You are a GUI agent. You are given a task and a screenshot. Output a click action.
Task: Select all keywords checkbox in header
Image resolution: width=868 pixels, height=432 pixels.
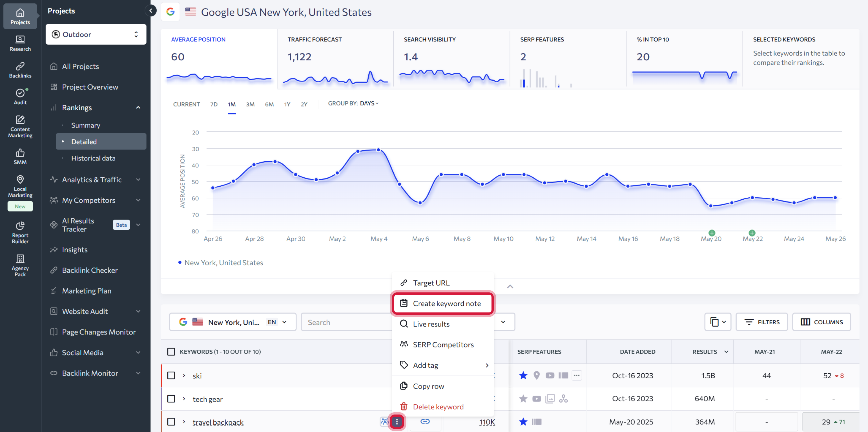pos(171,352)
